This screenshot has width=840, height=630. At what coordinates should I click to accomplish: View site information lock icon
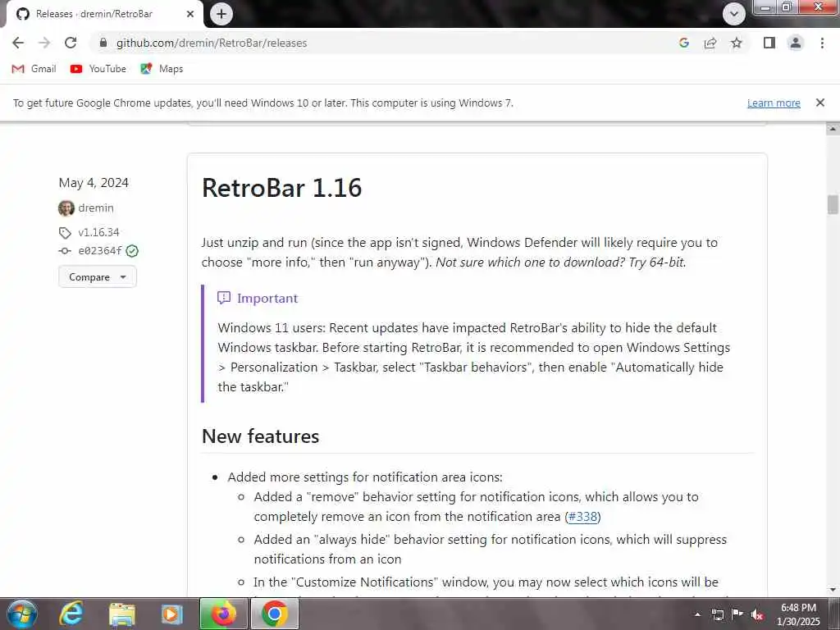click(x=103, y=43)
